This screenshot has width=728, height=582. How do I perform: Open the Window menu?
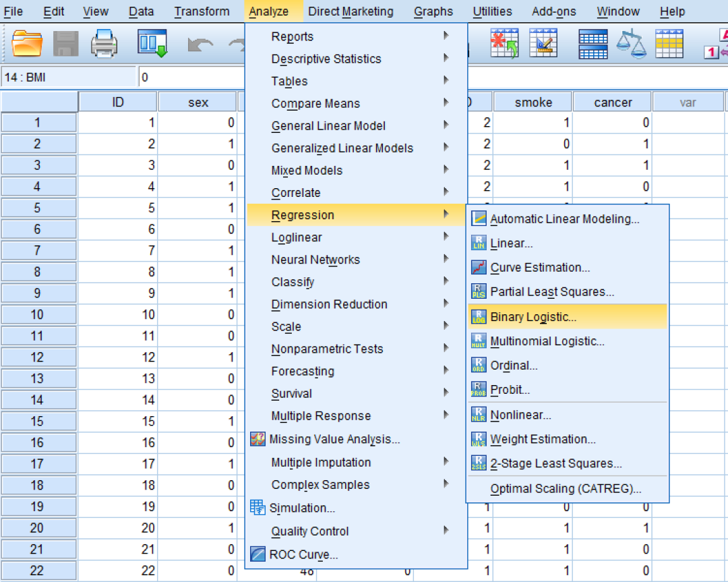point(618,11)
